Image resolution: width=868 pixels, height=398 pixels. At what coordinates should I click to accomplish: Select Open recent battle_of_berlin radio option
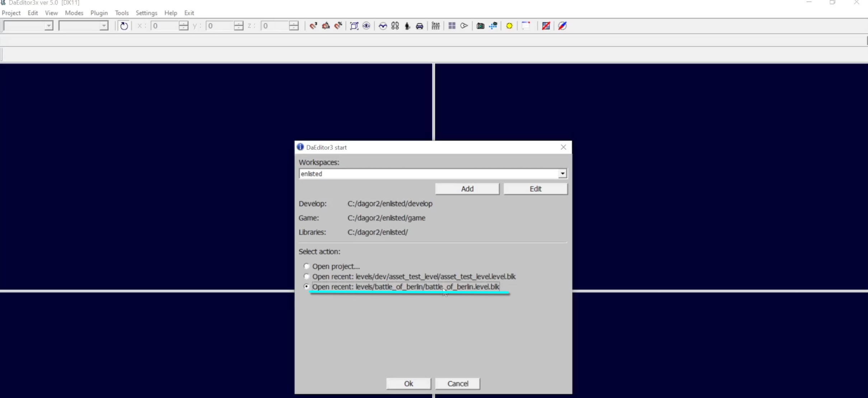(306, 286)
